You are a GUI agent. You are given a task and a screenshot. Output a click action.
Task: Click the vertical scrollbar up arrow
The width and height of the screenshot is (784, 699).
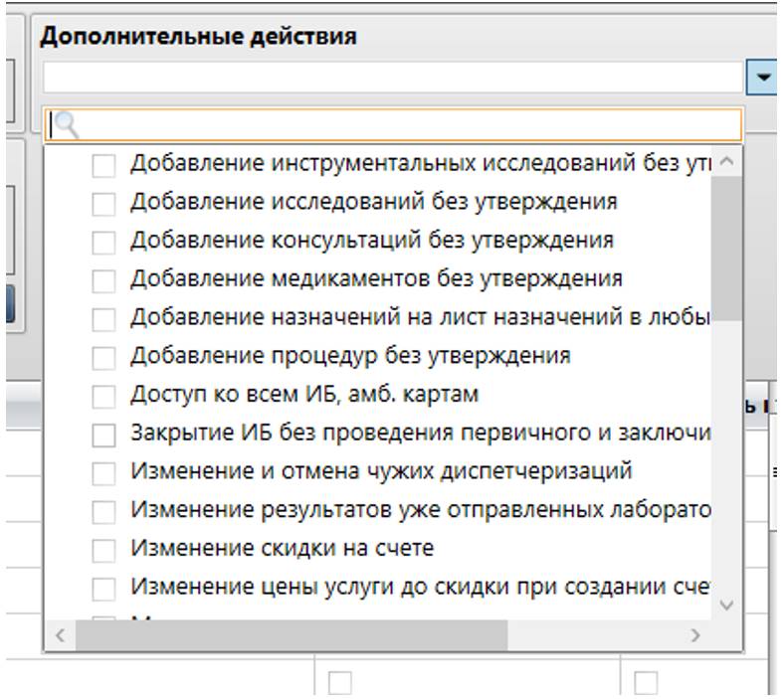click(x=726, y=161)
